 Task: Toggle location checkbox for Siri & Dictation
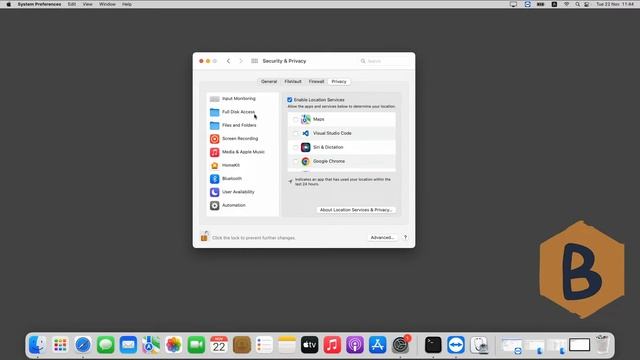point(296,147)
